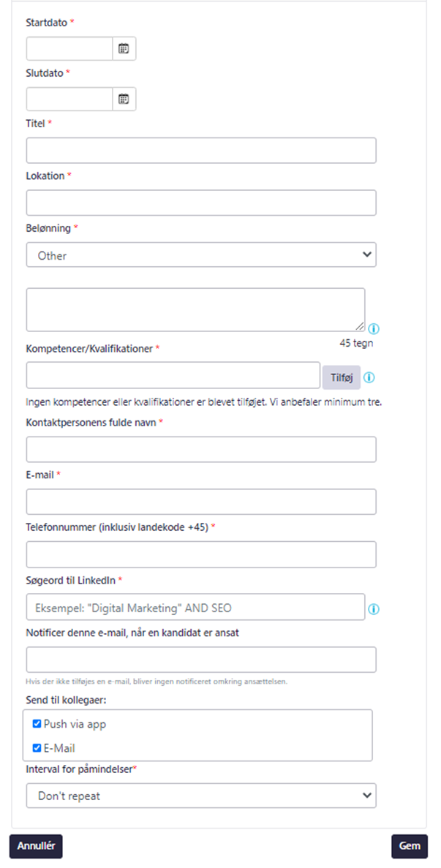
Task: Uncheck the Push via app checkbox
Action: pyautogui.click(x=37, y=724)
